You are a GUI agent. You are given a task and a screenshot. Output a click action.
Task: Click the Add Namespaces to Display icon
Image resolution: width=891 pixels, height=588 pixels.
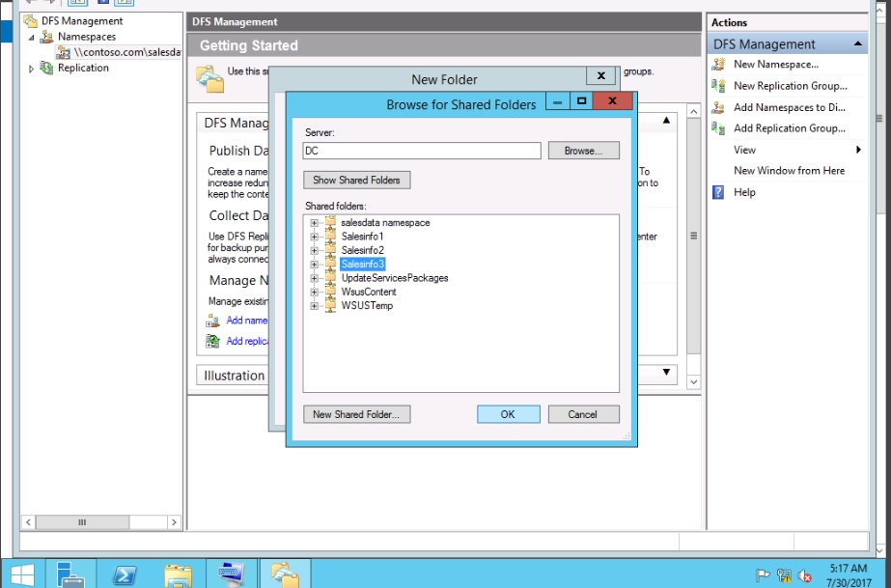[x=718, y=107]
